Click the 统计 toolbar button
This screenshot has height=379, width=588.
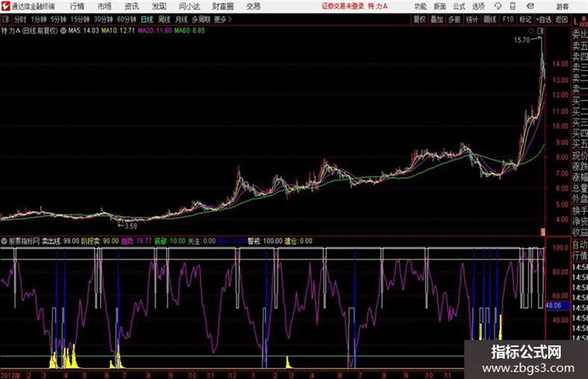pos(472,19)
